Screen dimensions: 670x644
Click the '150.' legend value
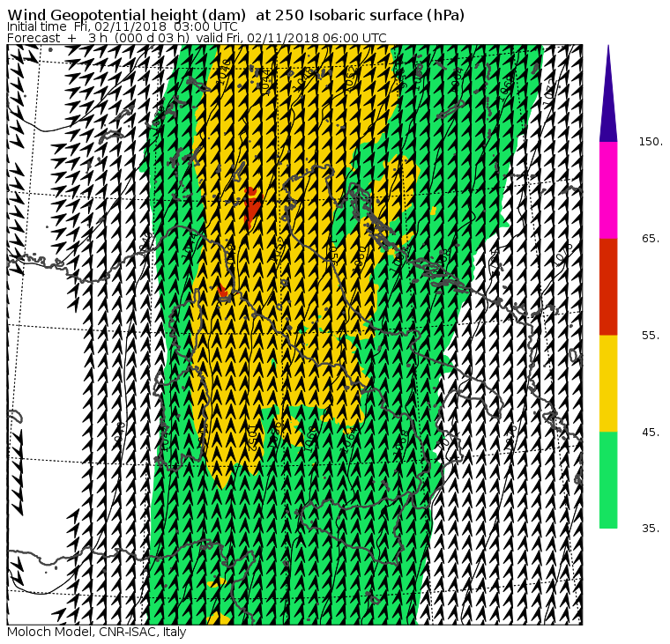pos(651,142)
